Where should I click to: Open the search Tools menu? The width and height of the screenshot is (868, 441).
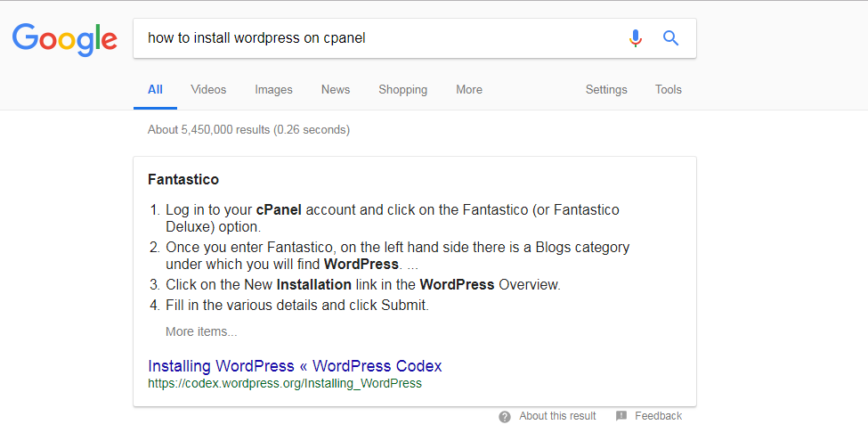(669, 89)
